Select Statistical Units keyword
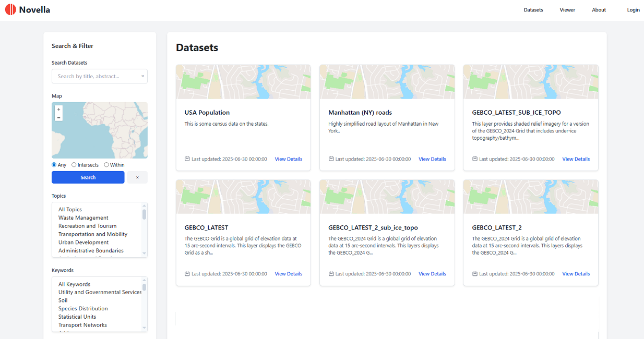The height and width of the screenshot is (339, 644). click(x=77, y=317)
